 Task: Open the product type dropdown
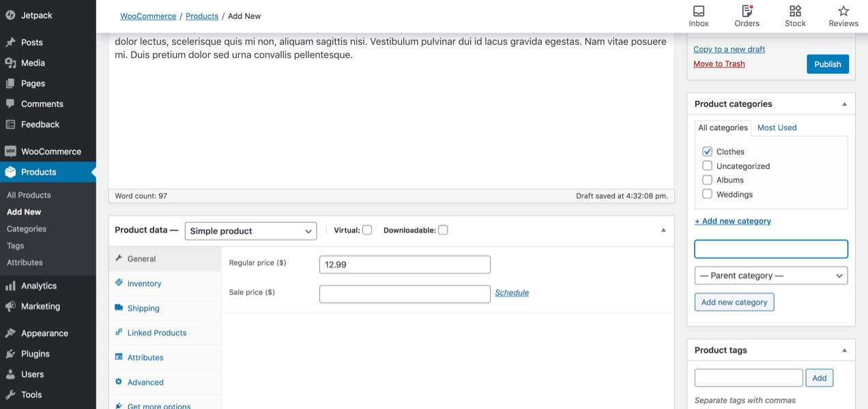pos(250,231)
